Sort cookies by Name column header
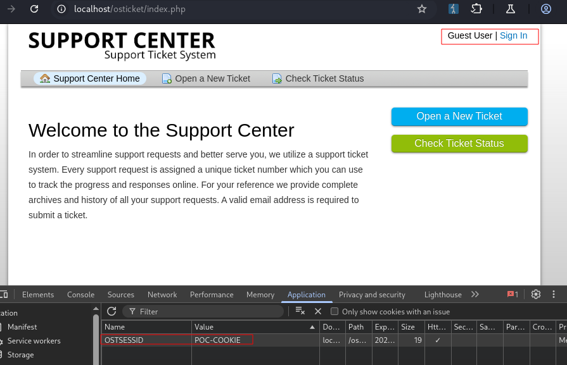 point(146,327)
